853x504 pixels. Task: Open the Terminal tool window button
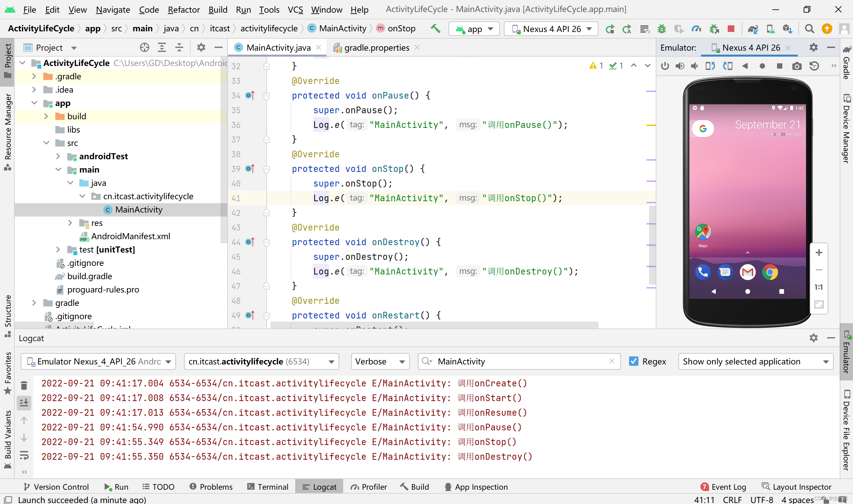268,487
